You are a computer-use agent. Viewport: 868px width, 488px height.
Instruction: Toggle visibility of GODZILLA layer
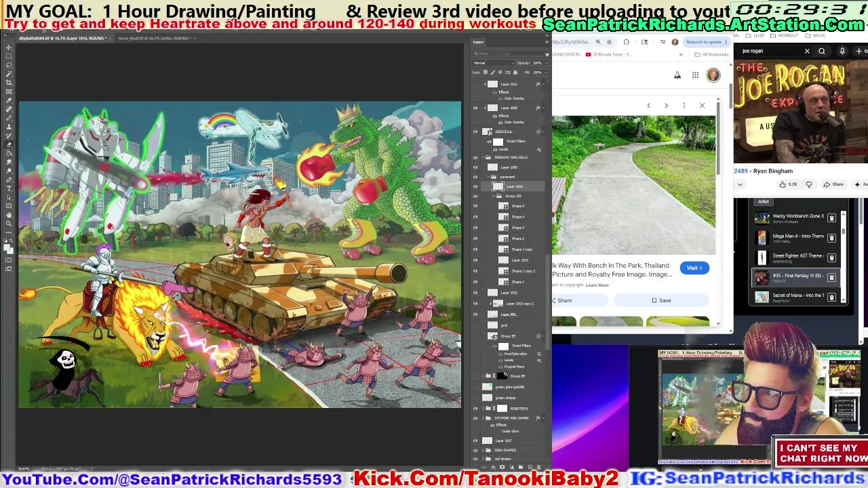point(475,131)
